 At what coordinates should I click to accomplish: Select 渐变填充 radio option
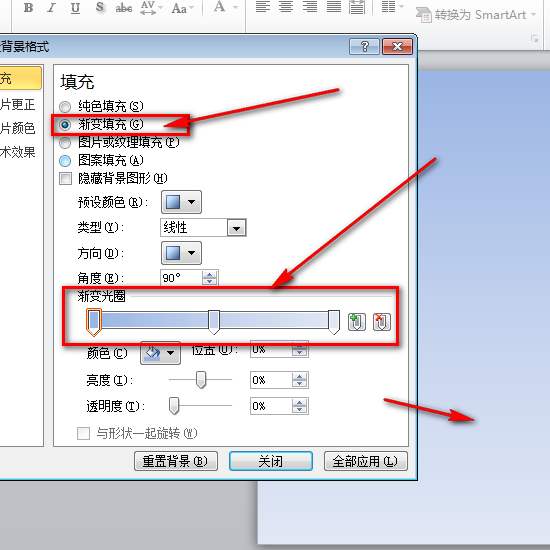click(65, 125)
